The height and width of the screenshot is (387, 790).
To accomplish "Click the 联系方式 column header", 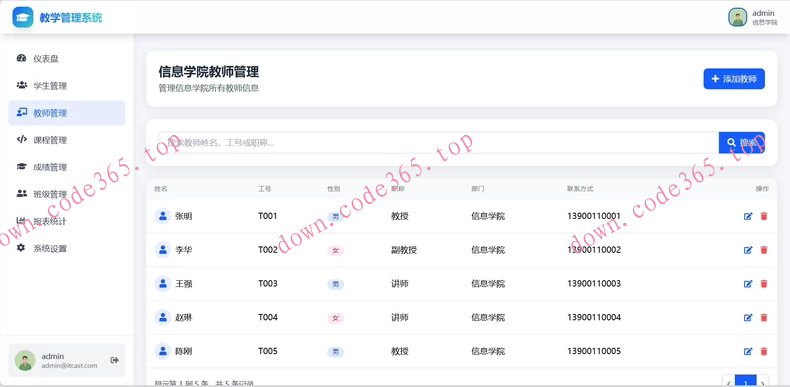I will [x=580, y=189].
